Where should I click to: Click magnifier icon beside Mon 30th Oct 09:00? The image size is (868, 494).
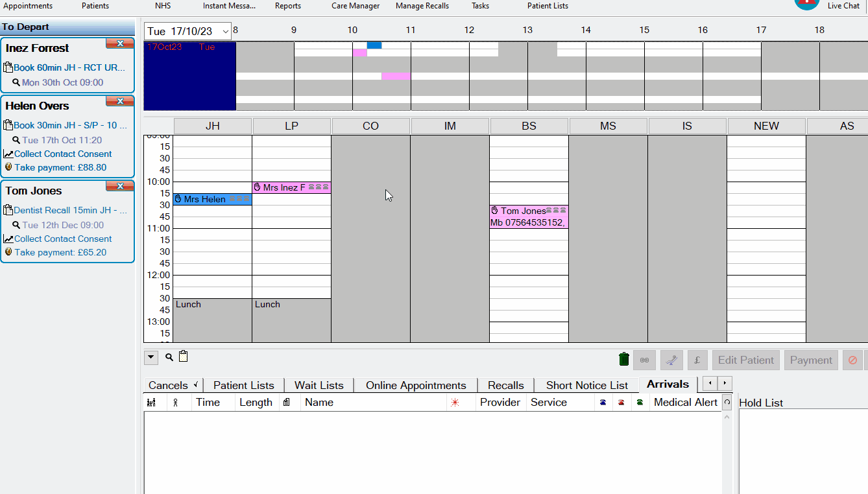[16, 83]
